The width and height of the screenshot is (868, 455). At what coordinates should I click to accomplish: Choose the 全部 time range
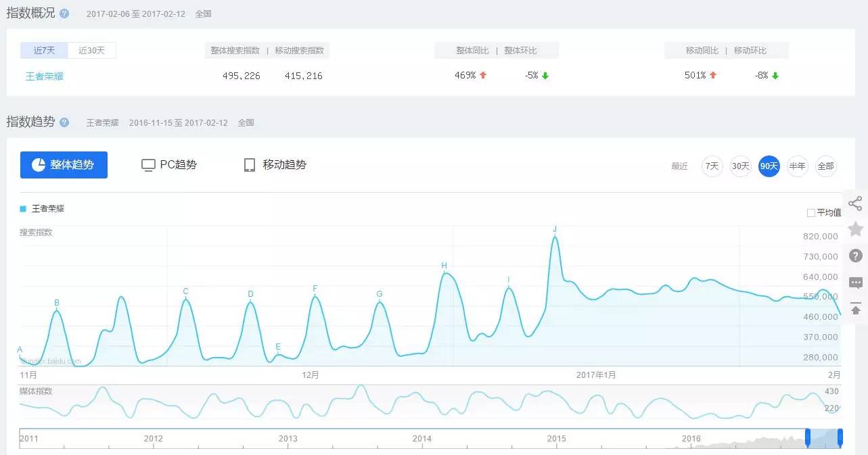(826, 166)
